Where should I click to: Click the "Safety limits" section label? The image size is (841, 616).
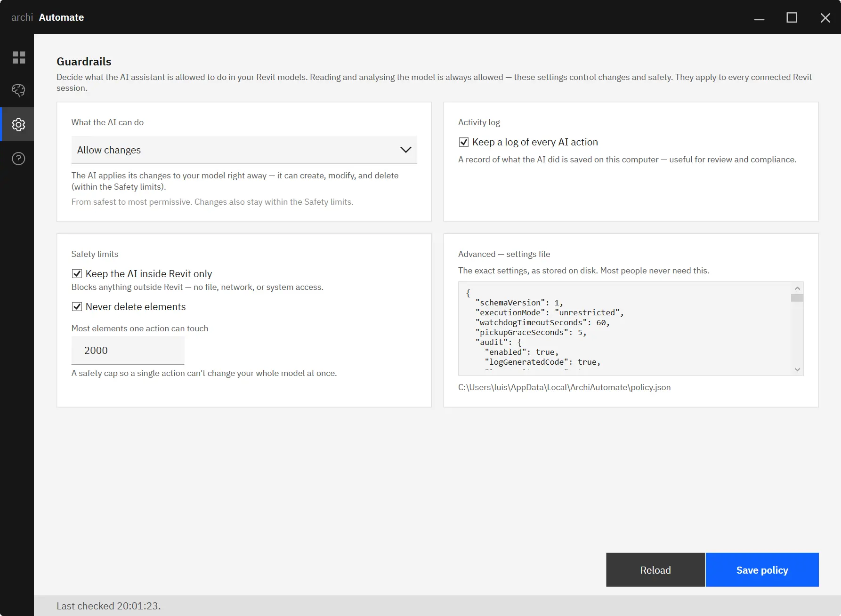(95, 254)
